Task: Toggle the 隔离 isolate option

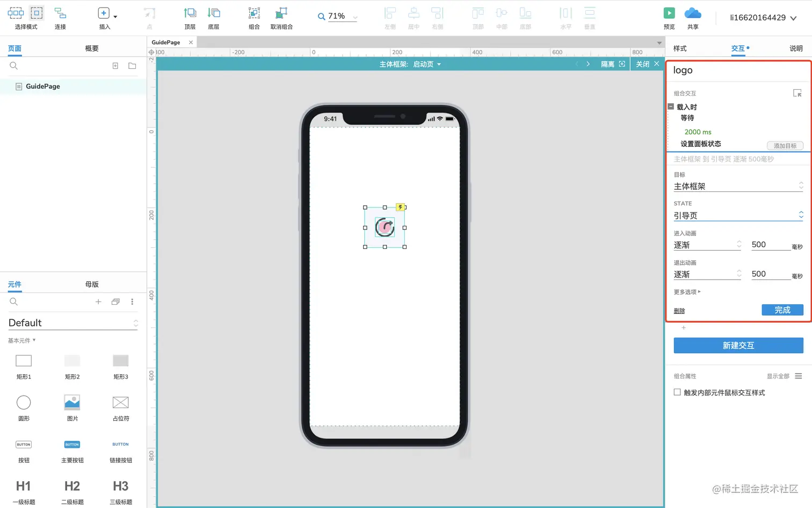Action: (613, 64)
